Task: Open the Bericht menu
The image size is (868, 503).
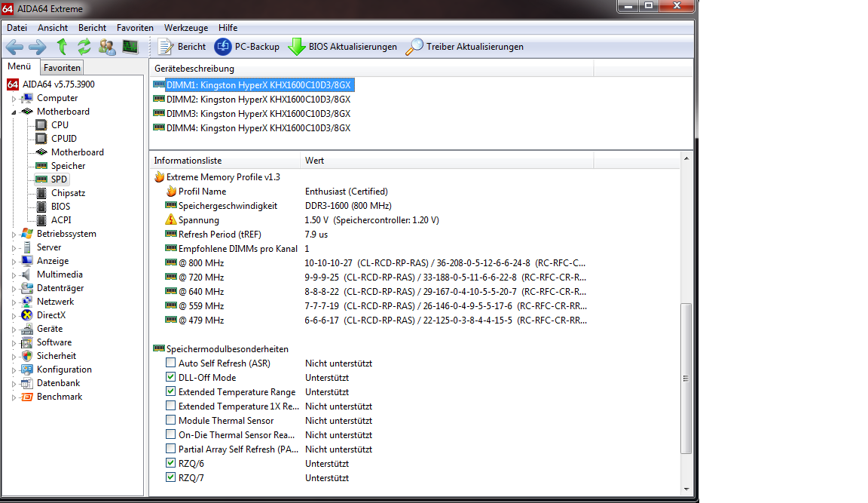Action: click(92, 28)
